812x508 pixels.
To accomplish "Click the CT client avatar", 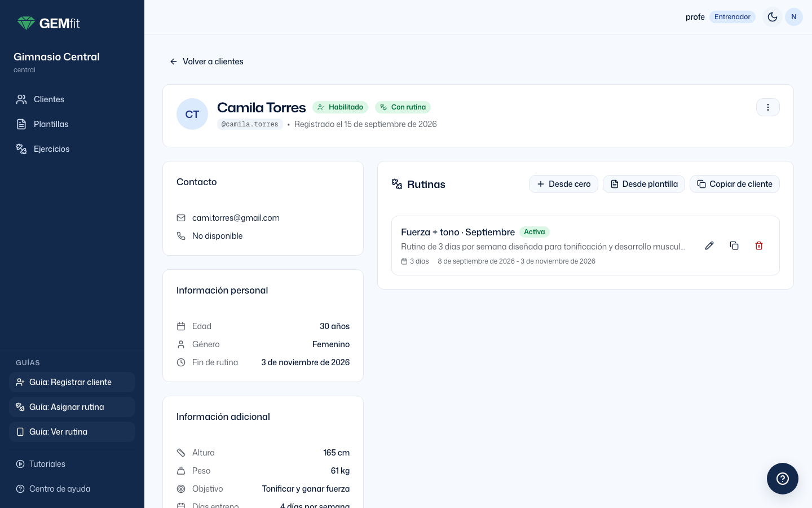I will click(192, 114).
